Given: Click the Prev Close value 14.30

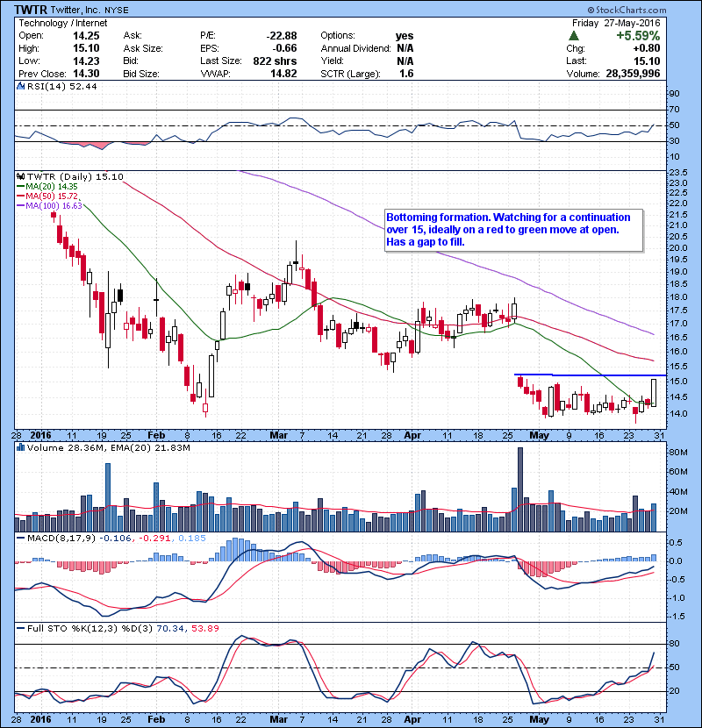Looking at the screenshot, I should pos(86,74).
